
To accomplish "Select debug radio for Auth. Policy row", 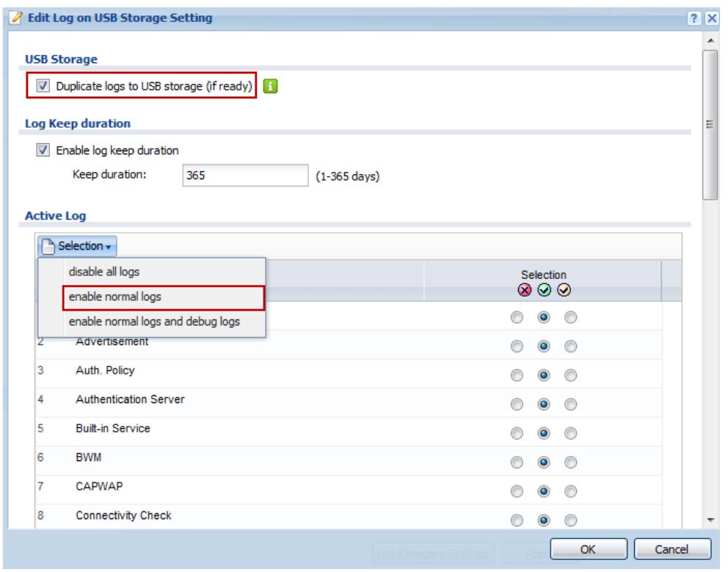I will [571, 375].
